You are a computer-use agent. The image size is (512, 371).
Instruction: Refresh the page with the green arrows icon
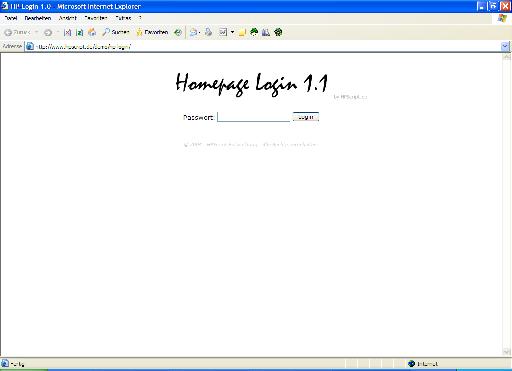(x=80, y=32)
